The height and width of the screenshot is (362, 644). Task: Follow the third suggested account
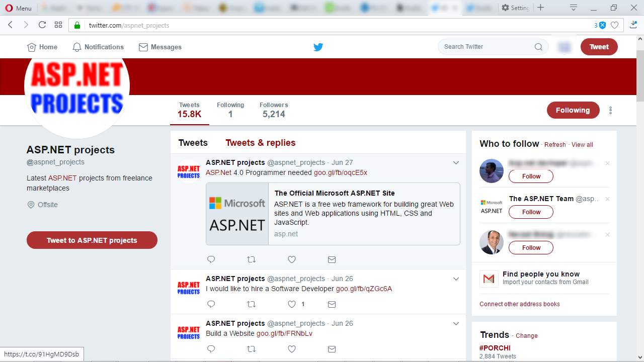(531, 248)
